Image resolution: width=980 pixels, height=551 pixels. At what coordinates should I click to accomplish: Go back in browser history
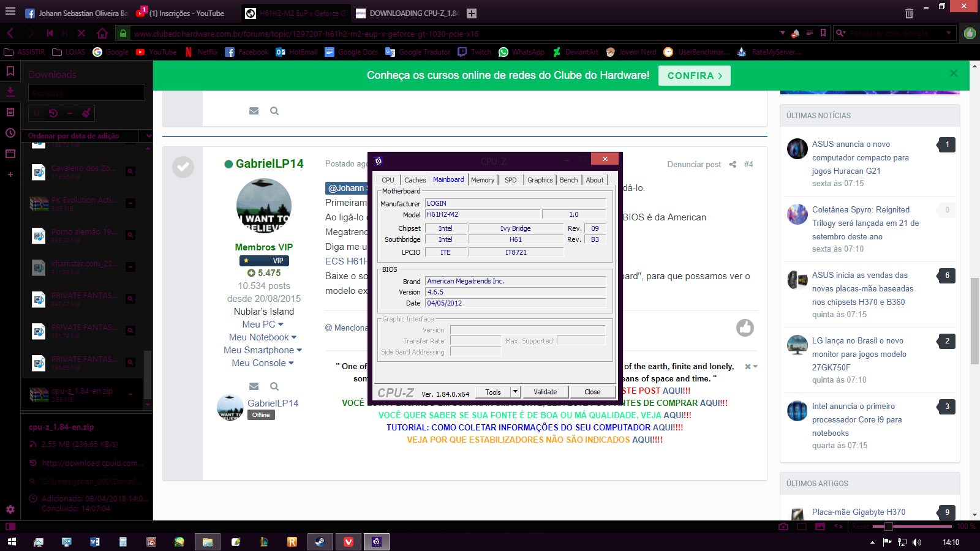[x=10, y=33]
